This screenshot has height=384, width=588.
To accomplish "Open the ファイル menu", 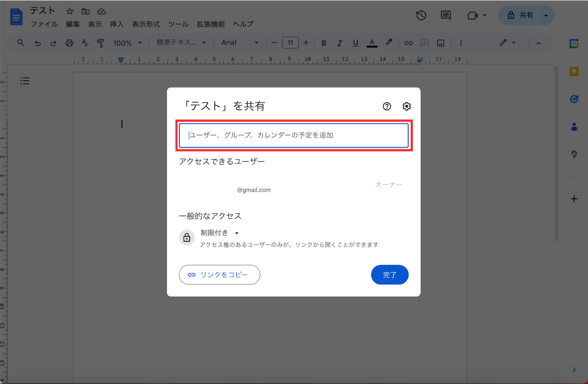I will (44, 24).
